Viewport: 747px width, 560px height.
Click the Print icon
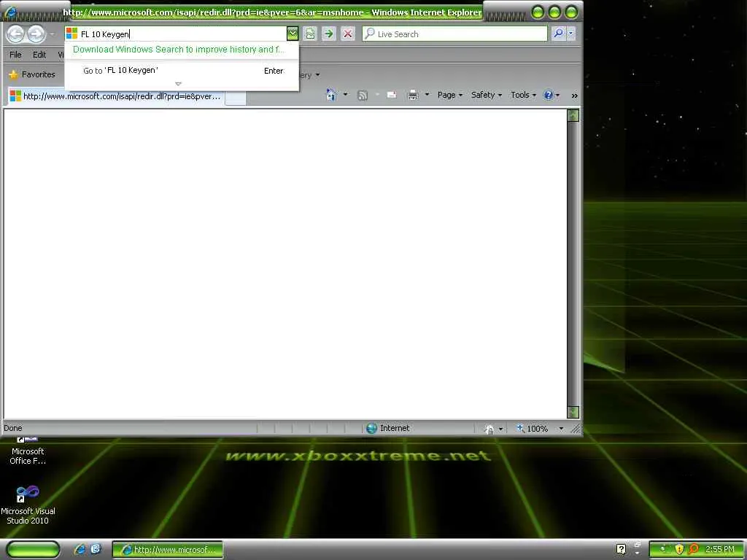pos(413,95)
